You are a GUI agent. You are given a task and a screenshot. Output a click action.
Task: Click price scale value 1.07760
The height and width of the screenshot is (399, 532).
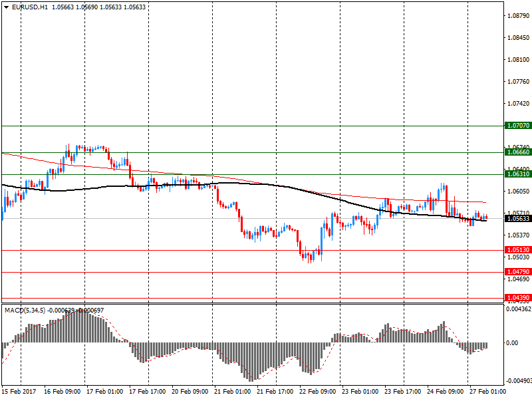pos(518,81)
